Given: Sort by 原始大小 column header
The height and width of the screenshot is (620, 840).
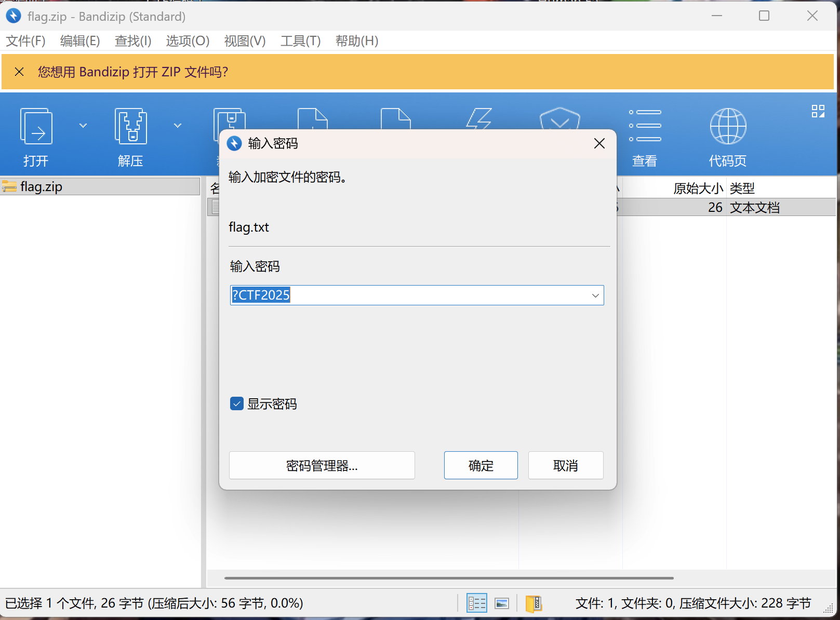Looking at the screenshot, I should pyautogui.click(x=698, y=188).
